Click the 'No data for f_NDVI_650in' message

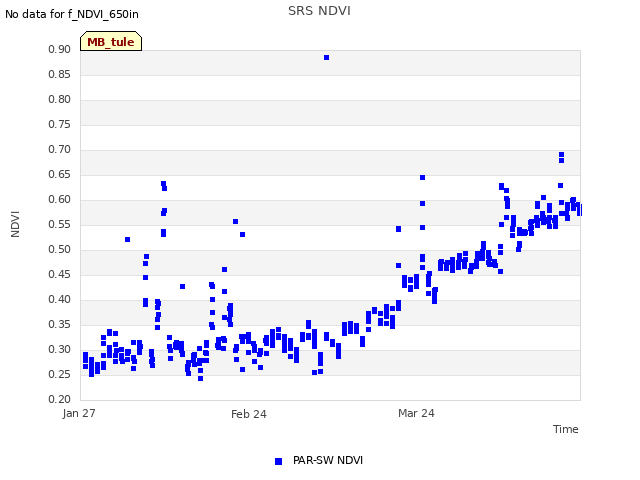tap(72, 14)
